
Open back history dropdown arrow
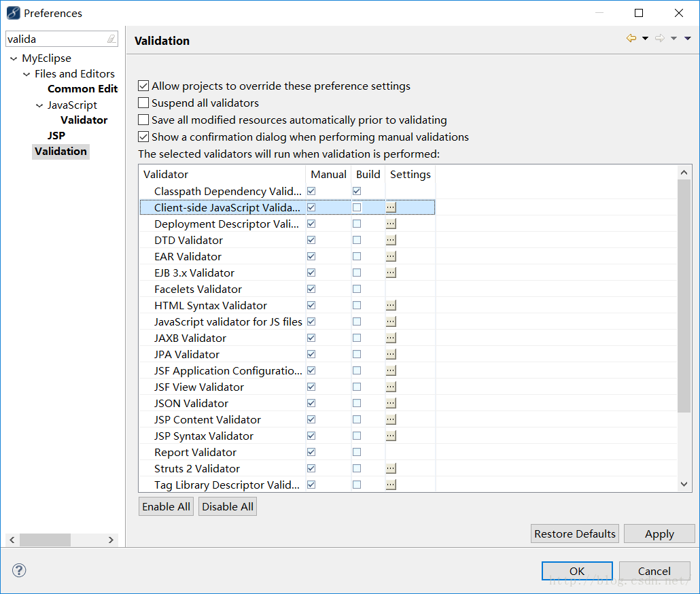[x=645, y=38]
